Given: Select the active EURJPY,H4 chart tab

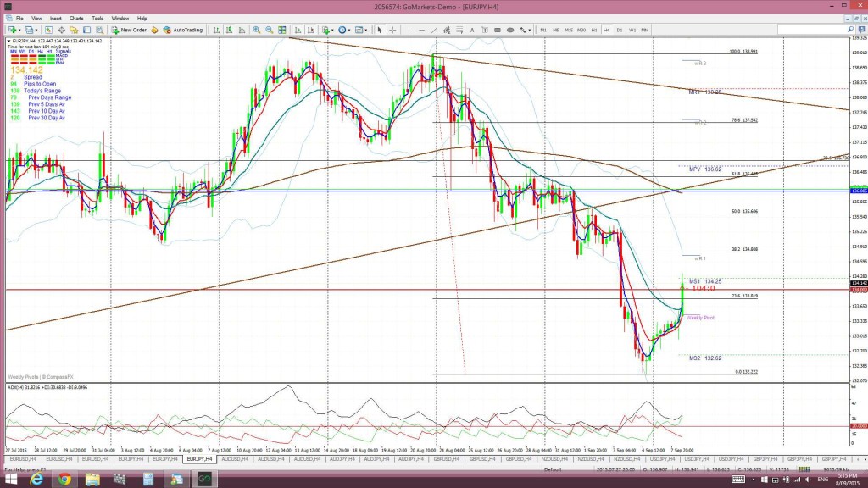Looking at the screenshot, I should 200,459.
